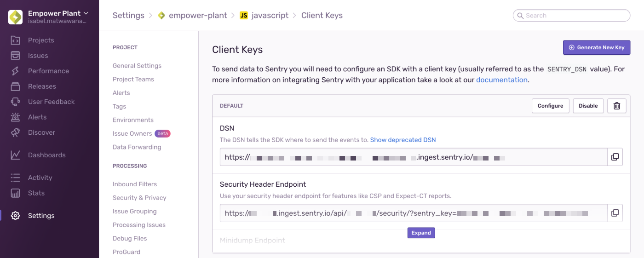
Task: Open the Empower Plant organization dropdown
Action: pyautogui.click(x=58, y=14)
